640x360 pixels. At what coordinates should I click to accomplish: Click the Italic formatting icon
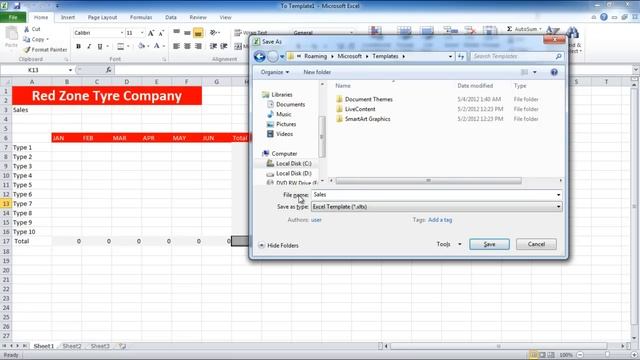point(89,47)
